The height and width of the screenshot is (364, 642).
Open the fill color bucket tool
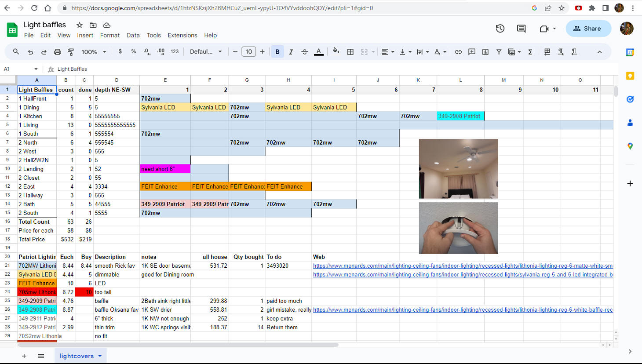[336, 51]
